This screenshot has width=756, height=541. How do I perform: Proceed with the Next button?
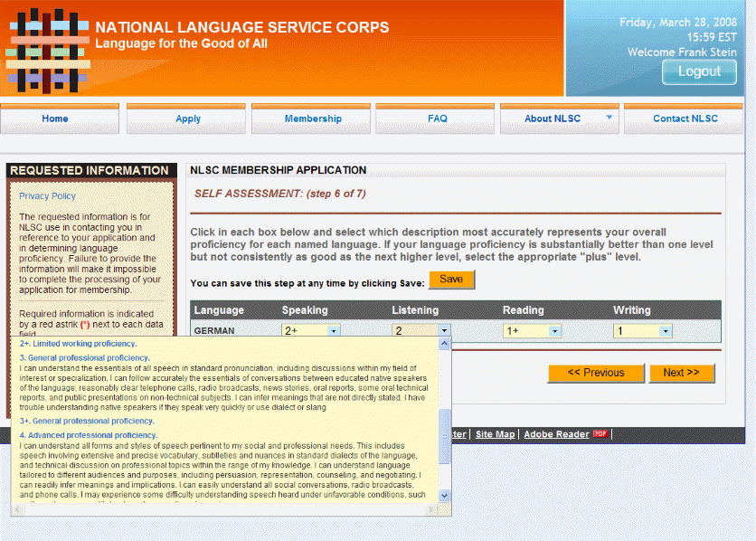click(682, 374)
